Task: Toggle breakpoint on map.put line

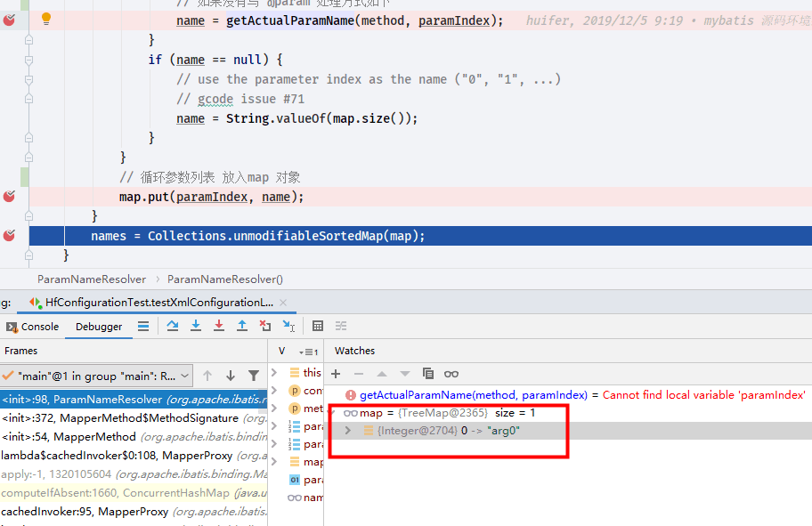Action: 9,196
